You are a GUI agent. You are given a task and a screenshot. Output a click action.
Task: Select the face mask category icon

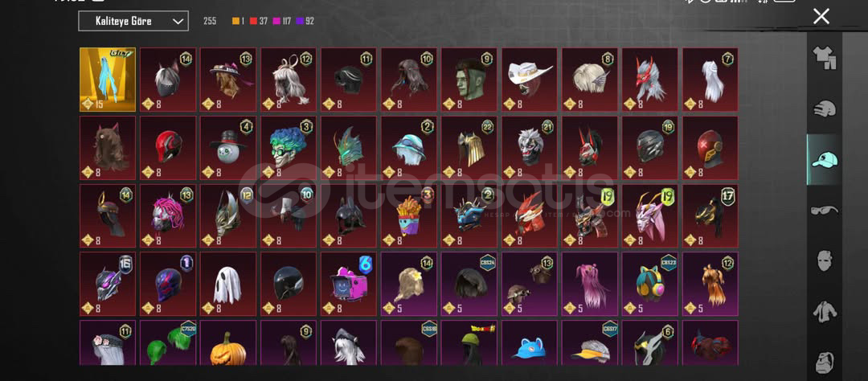tap(825, 260)
